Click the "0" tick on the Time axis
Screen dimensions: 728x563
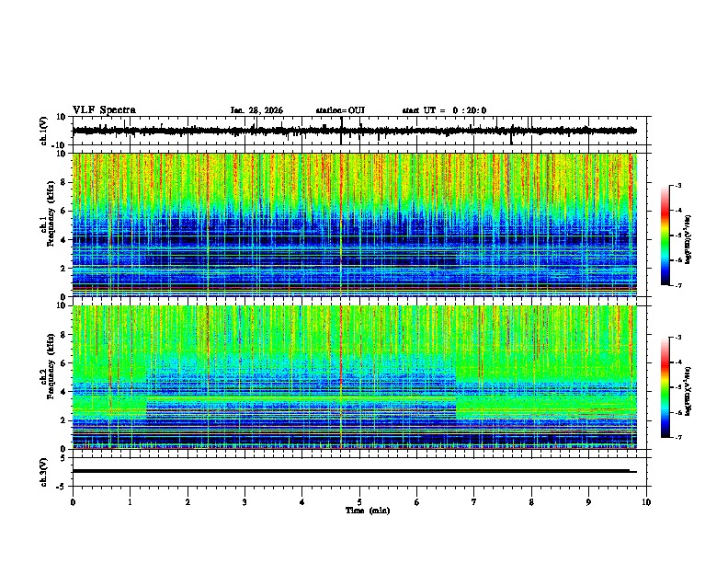click(x=73, y=502)
